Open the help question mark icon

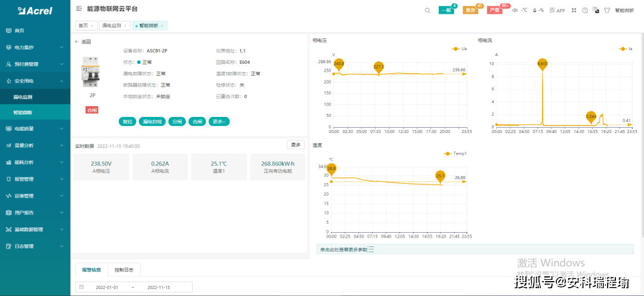point(585,10)
